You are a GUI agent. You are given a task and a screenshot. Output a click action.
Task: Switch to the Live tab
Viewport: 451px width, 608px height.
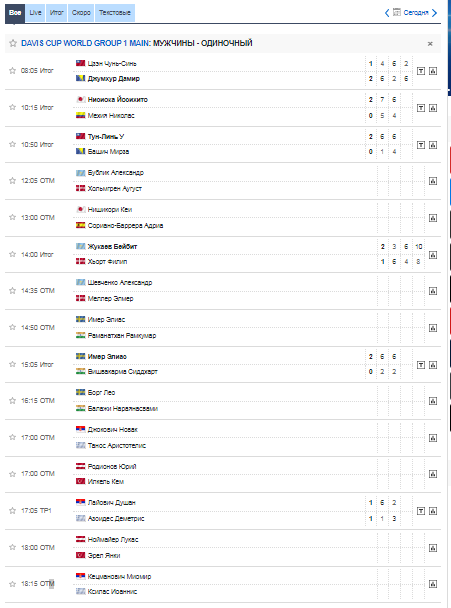(x=35, y=13)
